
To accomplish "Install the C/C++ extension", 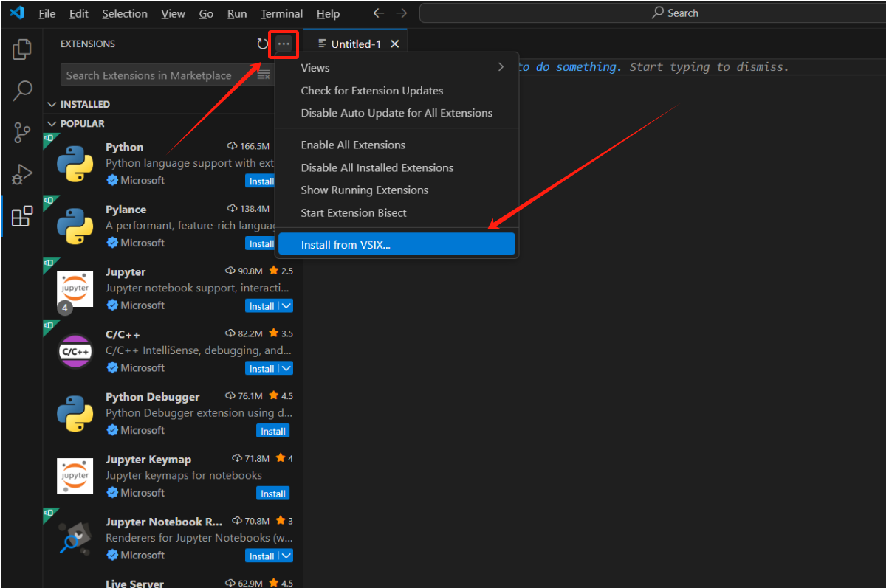I will point(262,368).
